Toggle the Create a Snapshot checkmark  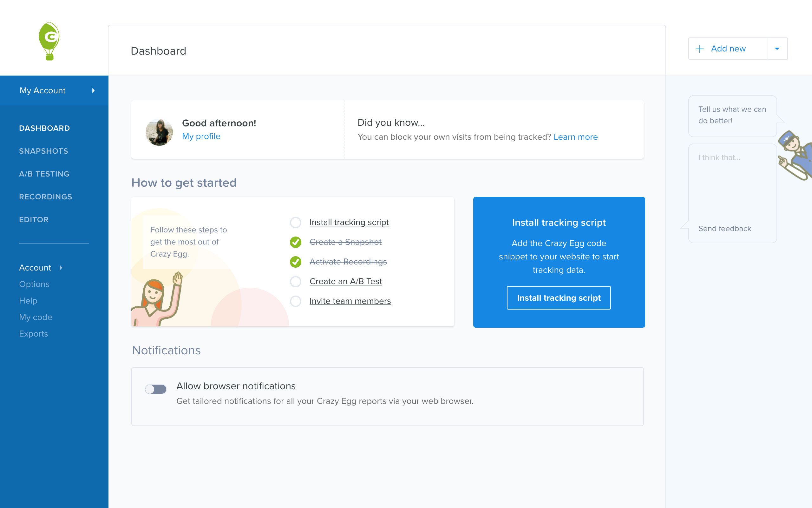coord(296,242)
